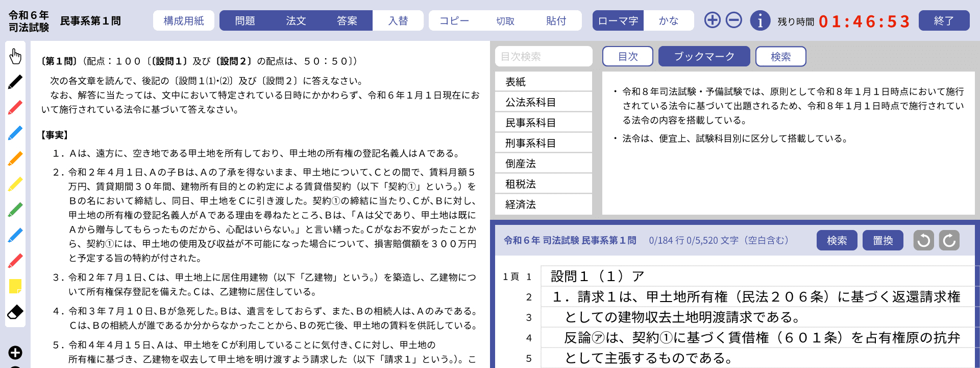This screenshot has width=980, height=368.
Task: Toggle the 法文 pane
Action: coord(296,20)
